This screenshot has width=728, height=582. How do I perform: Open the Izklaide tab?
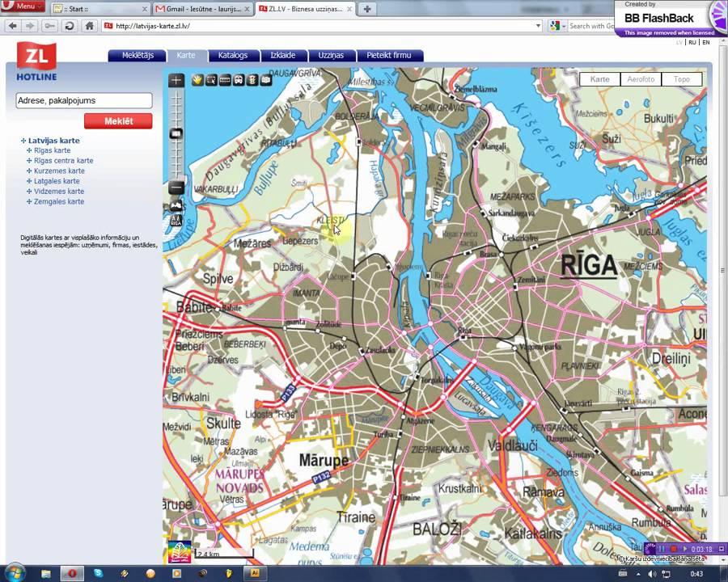[x=283, y=55]
